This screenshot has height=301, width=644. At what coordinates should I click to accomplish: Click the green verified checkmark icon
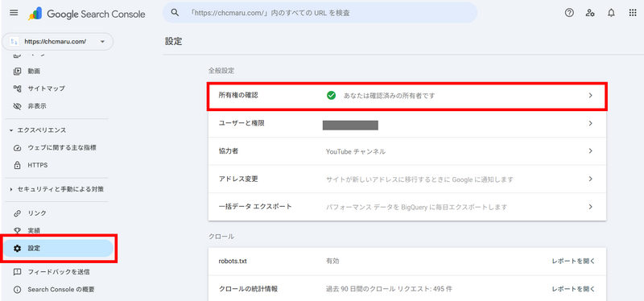tap(331, 95)
